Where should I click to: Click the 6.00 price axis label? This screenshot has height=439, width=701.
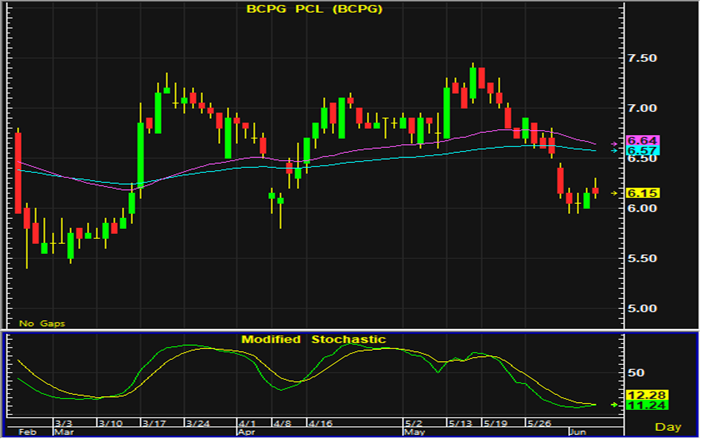pyautogui.click(x=642, y=208)
